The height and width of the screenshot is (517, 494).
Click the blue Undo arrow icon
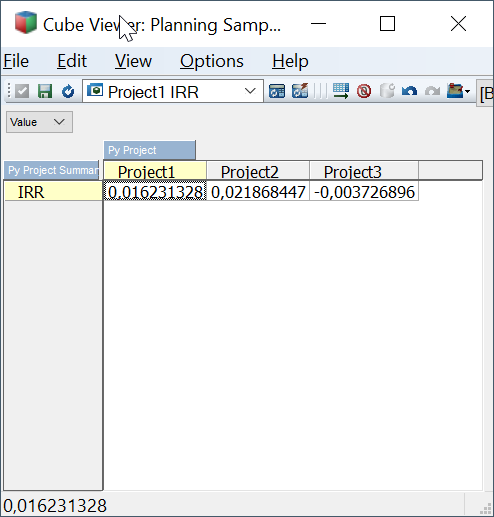click(409, 91)
